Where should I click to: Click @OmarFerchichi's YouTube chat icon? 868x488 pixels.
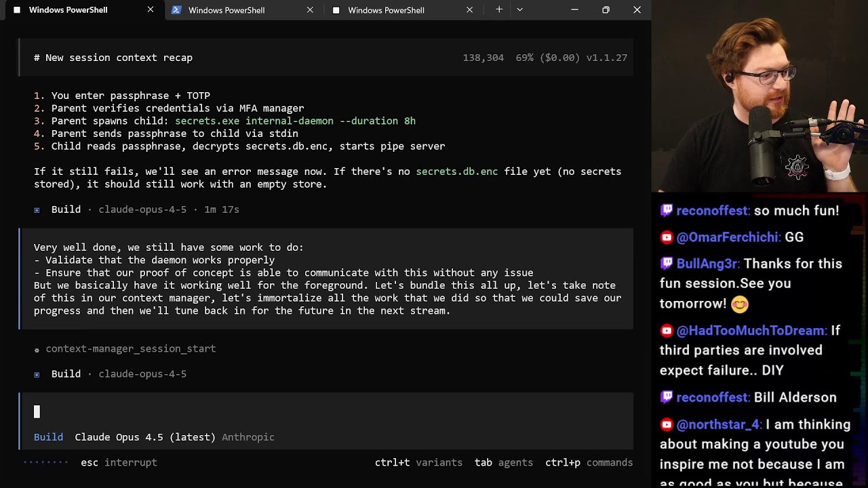[667, 237]
